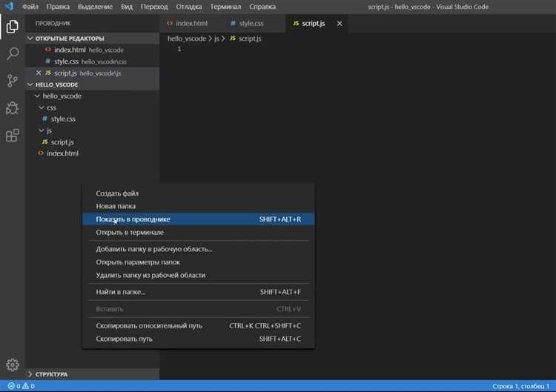The width and height of the screenshot is (556, 392).
Task: Choose Создать файл from context menu
Action: pos(198,193)
